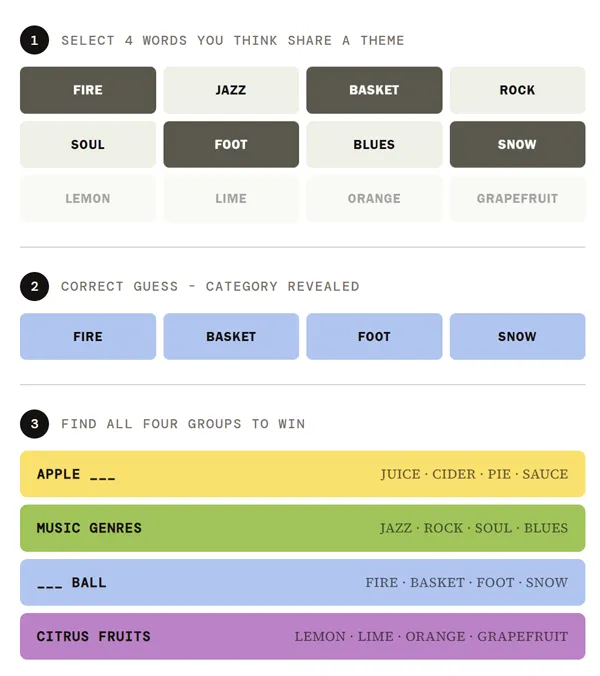The width and height of the screenshot is (600, 676).
Task: Select the JAZZ word tile
Action: [x=231, y=90]
